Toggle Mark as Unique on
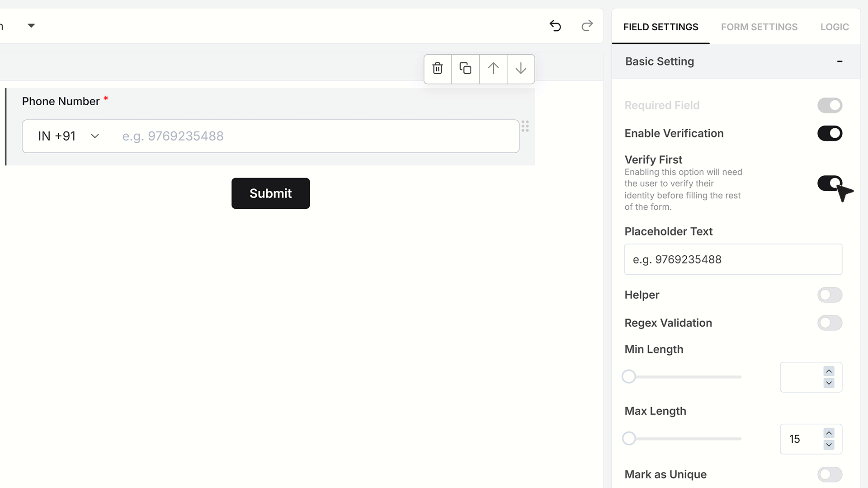The height and width of the screenshot is (488, 868). click(830, 474)
